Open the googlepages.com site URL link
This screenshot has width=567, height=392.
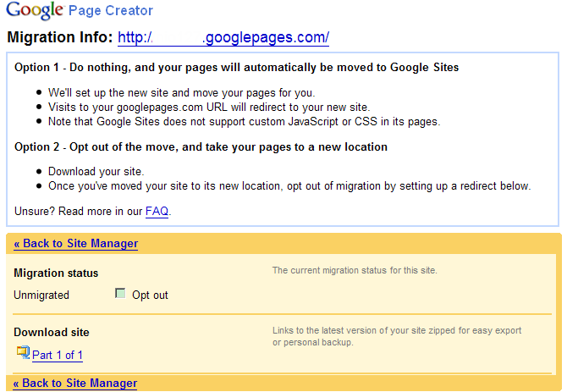click(223, 37)
